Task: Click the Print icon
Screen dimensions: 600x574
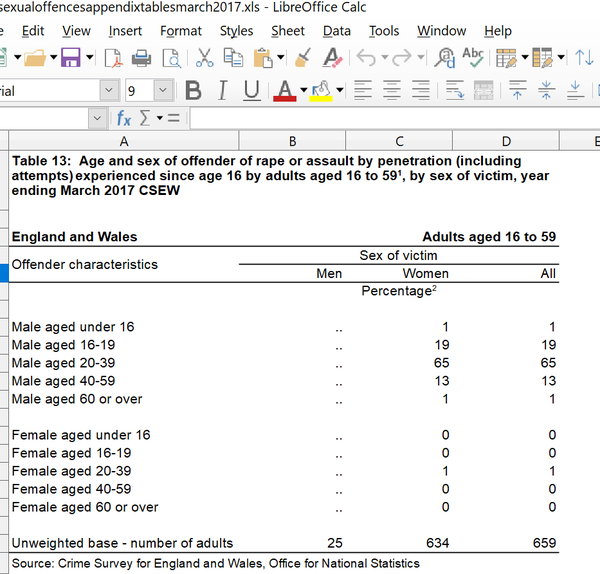Action: pos(141,58)
